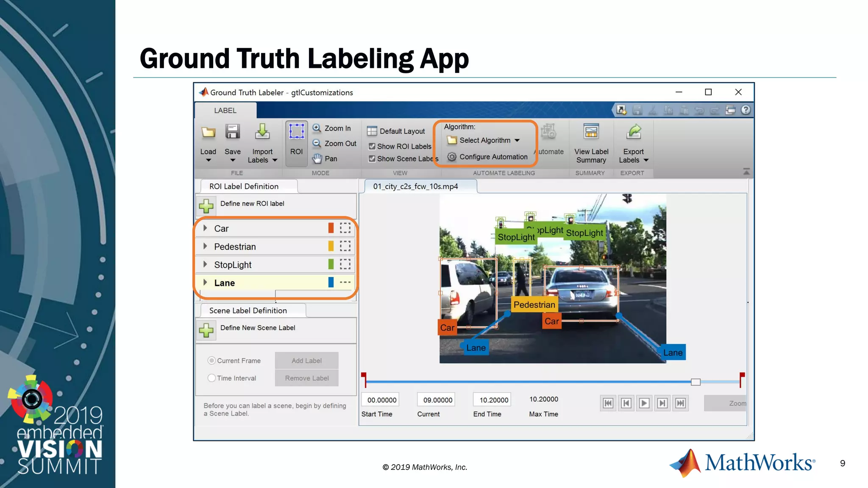Expand the Car label tree item
The width and height of the screenshot is (868, 488).
coord(205,228)
